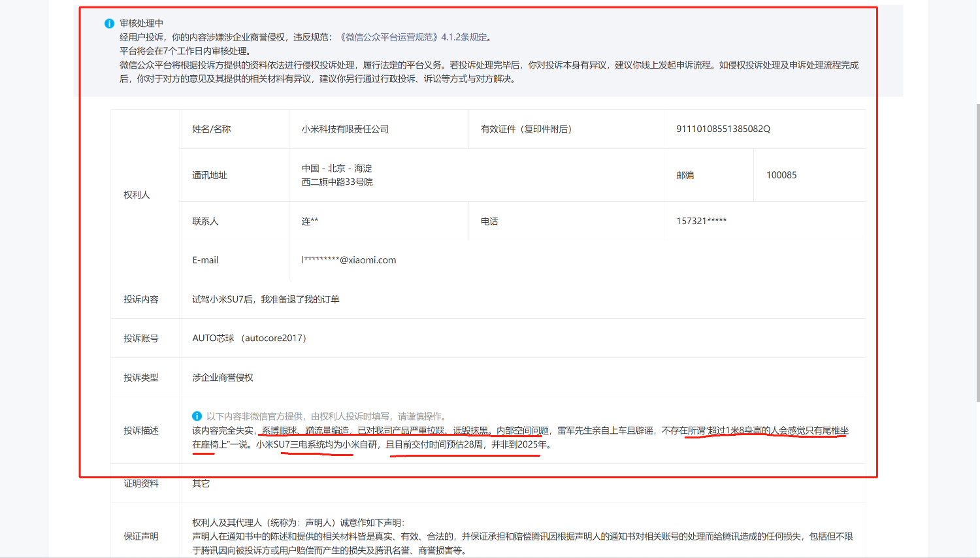Click the blue info icon beside 审核处理中

click(x=109, y=24)
